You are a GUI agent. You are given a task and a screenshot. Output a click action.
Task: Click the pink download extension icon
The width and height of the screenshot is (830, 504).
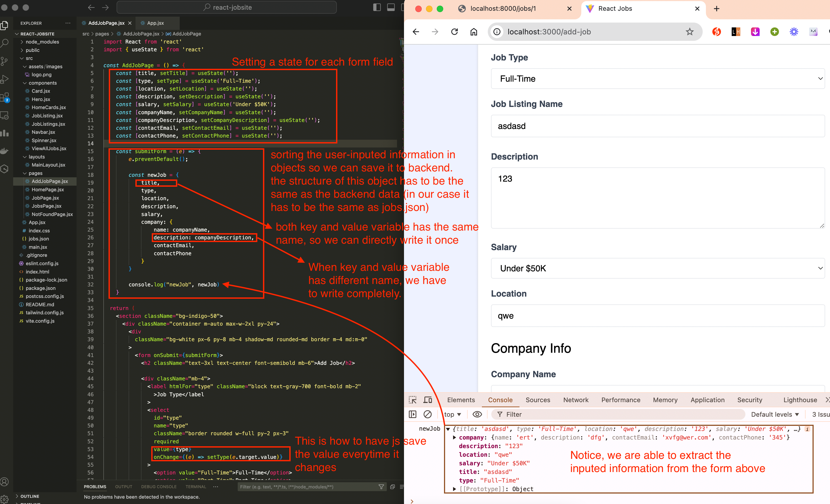pos(755,32)
